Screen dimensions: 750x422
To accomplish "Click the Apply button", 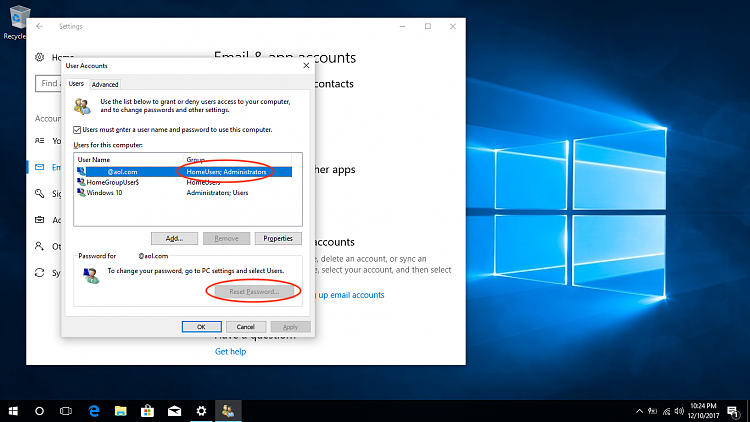I will point(290,327).
